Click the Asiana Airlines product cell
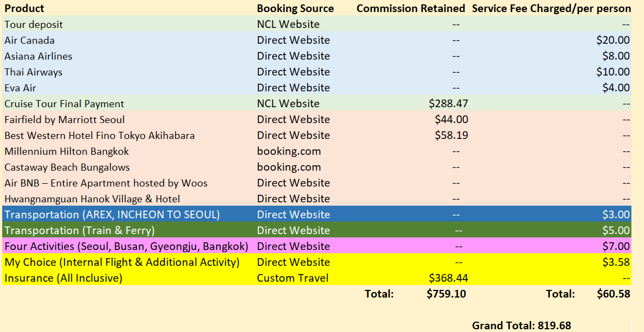Viewport: 644px width, 332px height. pos(38,56)
